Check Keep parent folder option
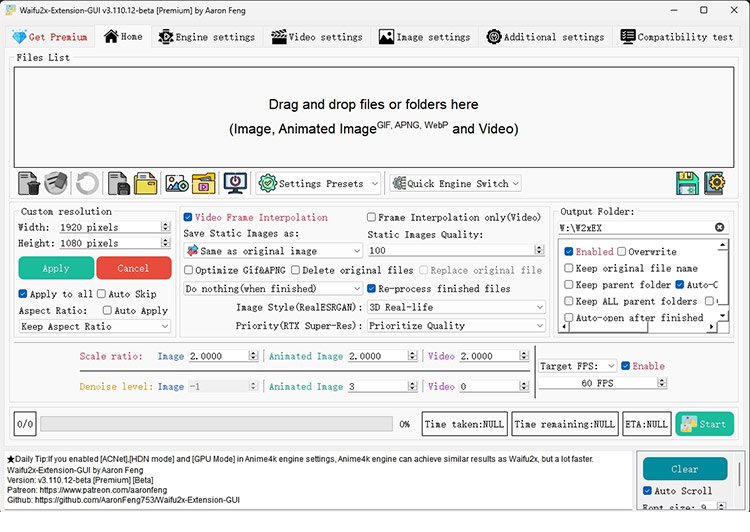 tap(569, 285)
